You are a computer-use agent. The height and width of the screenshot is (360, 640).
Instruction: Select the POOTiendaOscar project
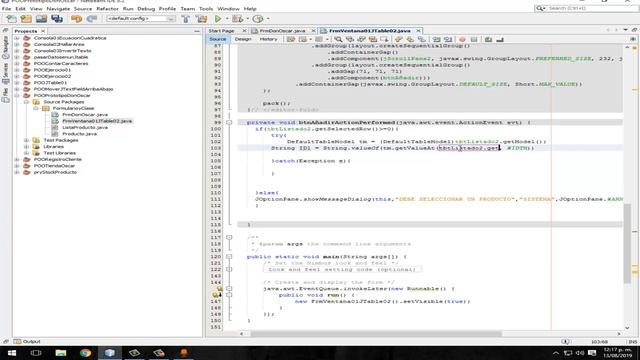click(54, 166)
